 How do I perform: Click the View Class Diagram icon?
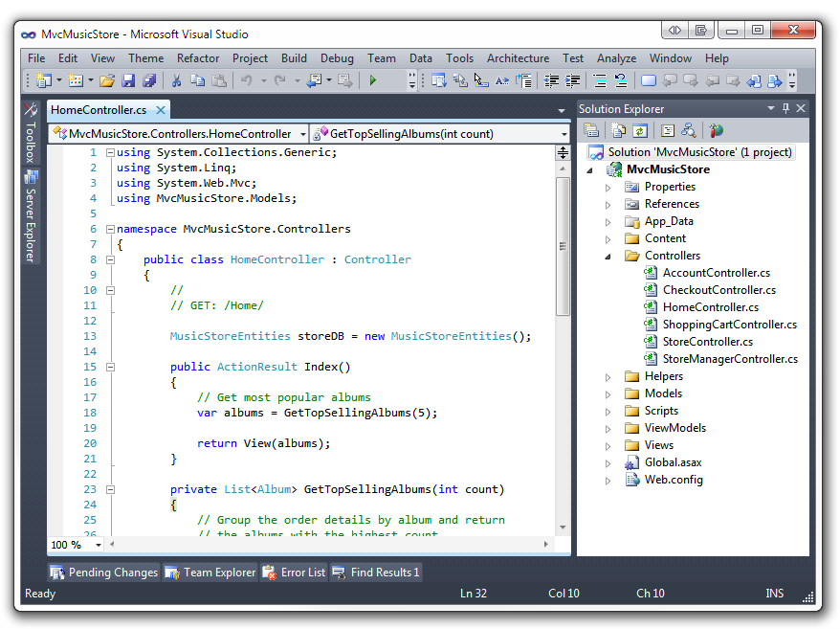click(x=689, y=130)
